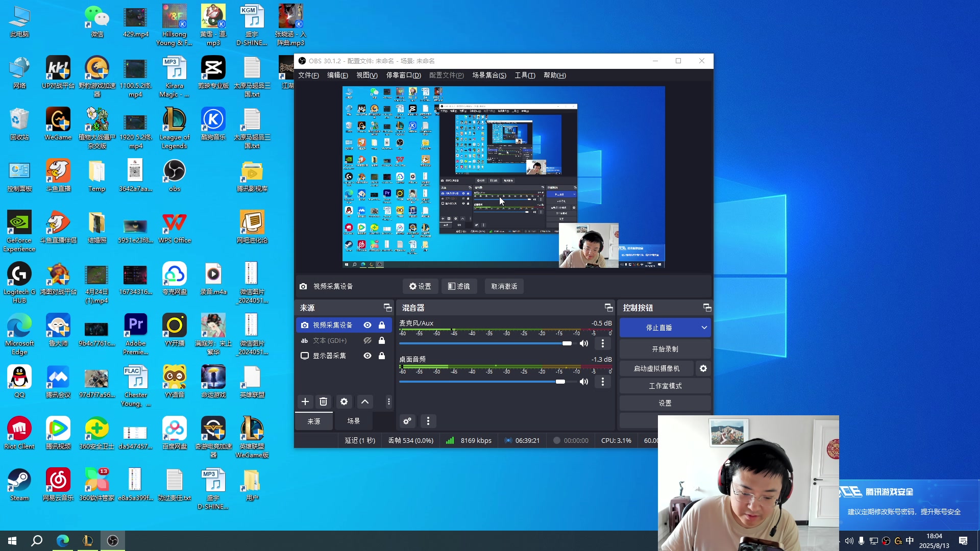Open 视图(V) menu
Viewport: 980px width, 551px height.
pyautogui.click(x=367, y=75)
